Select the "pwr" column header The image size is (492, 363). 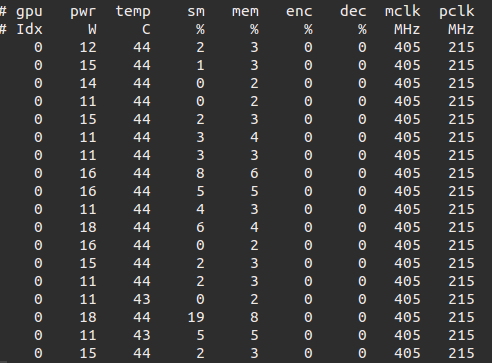(83, 12)
